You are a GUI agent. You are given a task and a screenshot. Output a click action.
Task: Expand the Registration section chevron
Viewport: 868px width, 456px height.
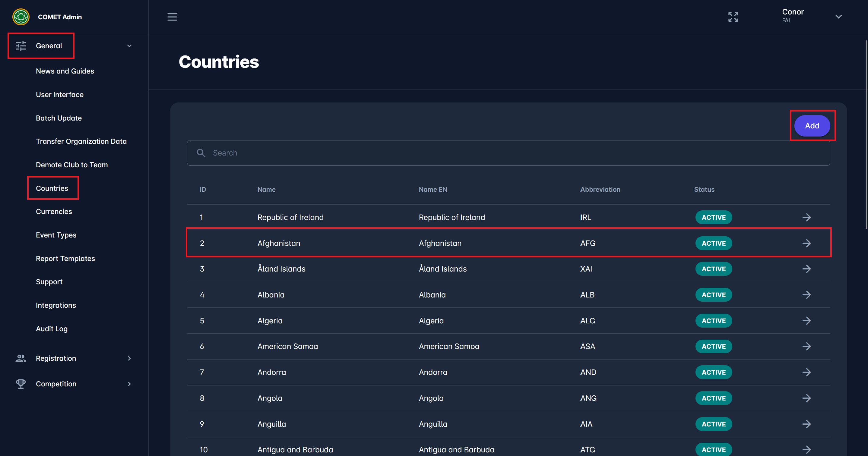[x=129, y=358]
